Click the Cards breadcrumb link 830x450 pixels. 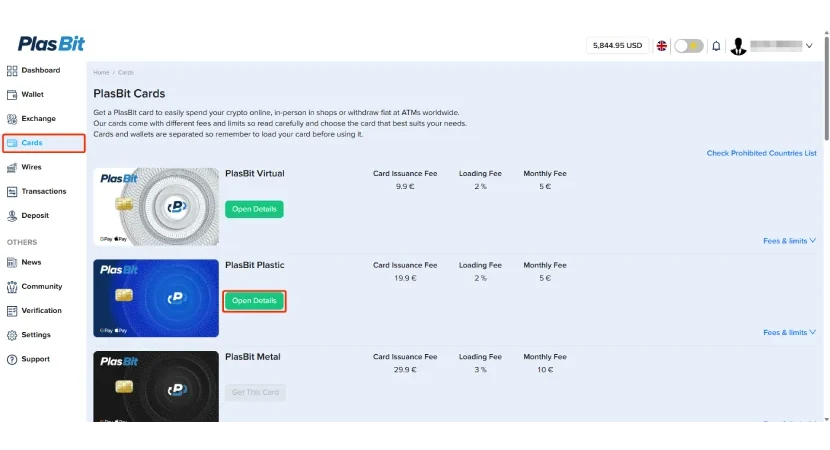point(126,73)
